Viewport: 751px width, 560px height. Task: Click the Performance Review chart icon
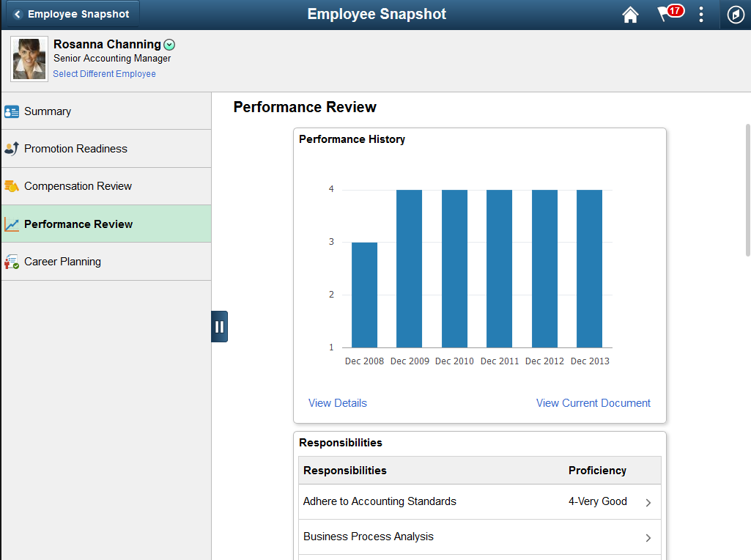coord(12,224)
